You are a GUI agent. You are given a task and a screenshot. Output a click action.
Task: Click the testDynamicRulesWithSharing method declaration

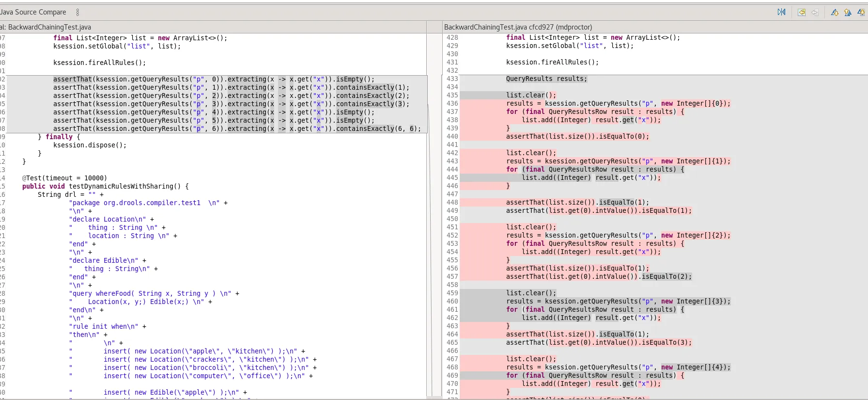[x=105, y=186]
